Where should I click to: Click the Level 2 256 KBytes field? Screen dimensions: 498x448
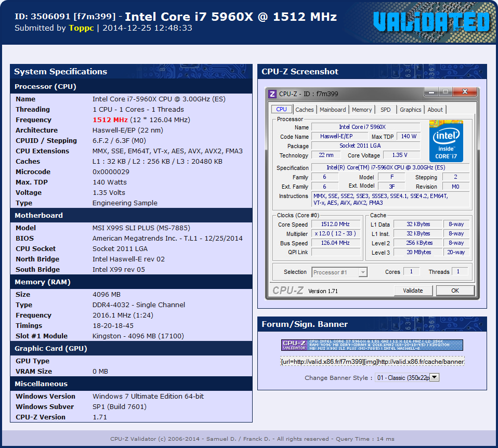point(418,243)
